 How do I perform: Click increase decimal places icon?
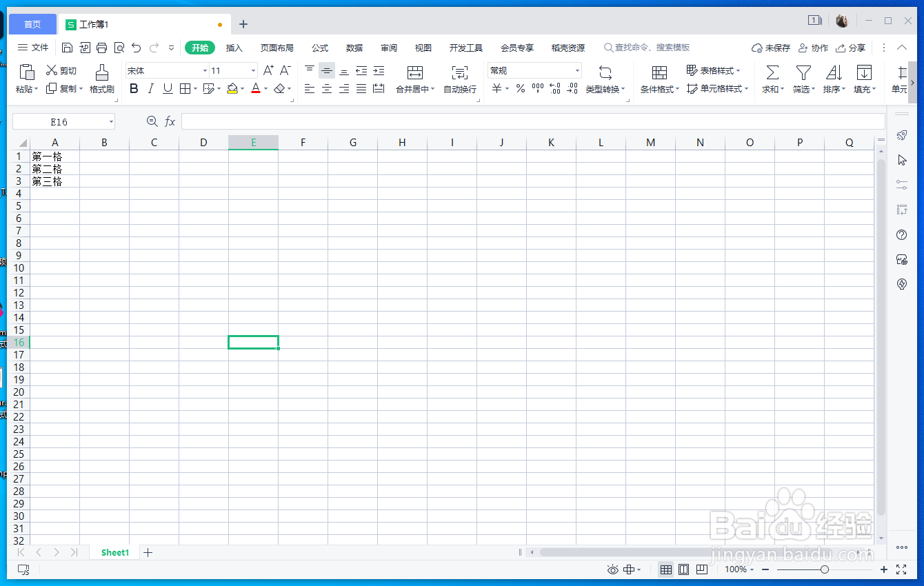click(555, 88)
